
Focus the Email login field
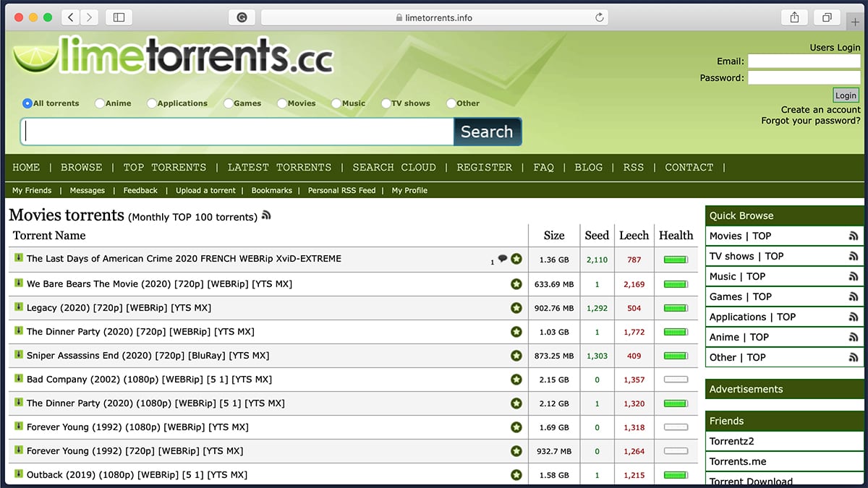pyautogui.click(x=804, y=61)
